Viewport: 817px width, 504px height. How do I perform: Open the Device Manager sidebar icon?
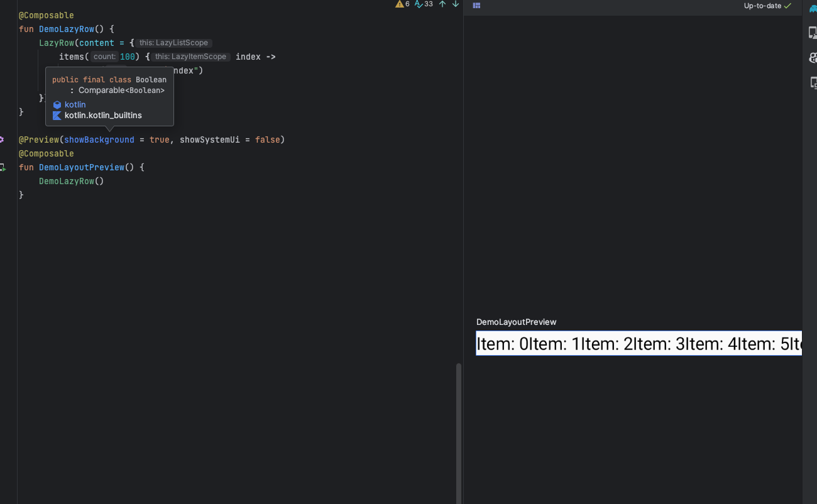click(813, 33)
